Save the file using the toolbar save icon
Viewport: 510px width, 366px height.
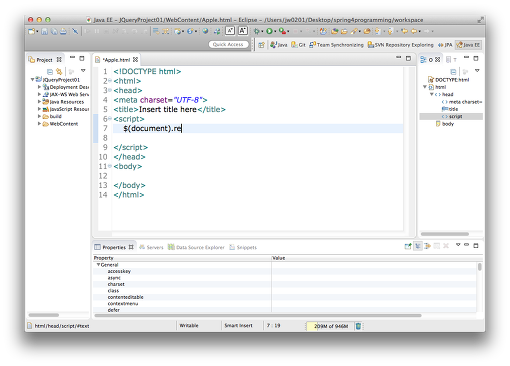click(44, 31)
